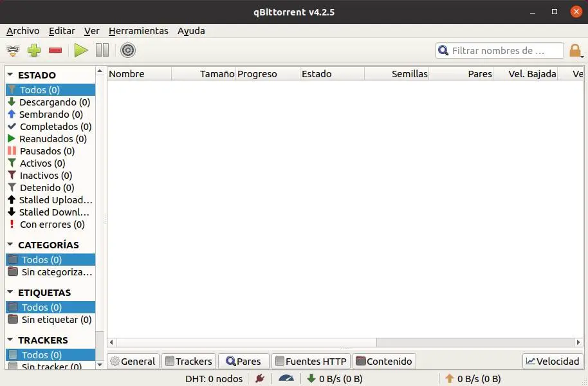Image resolution: width=588 pixels, height=386 pixels.
Task: Select Todos (0) under ETIQUETAS
Action: point(50,308)
